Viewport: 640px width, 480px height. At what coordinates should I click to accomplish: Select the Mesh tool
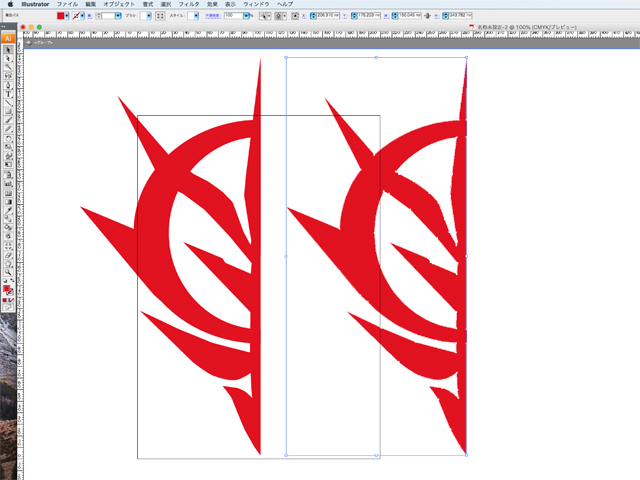click(8, 193)
